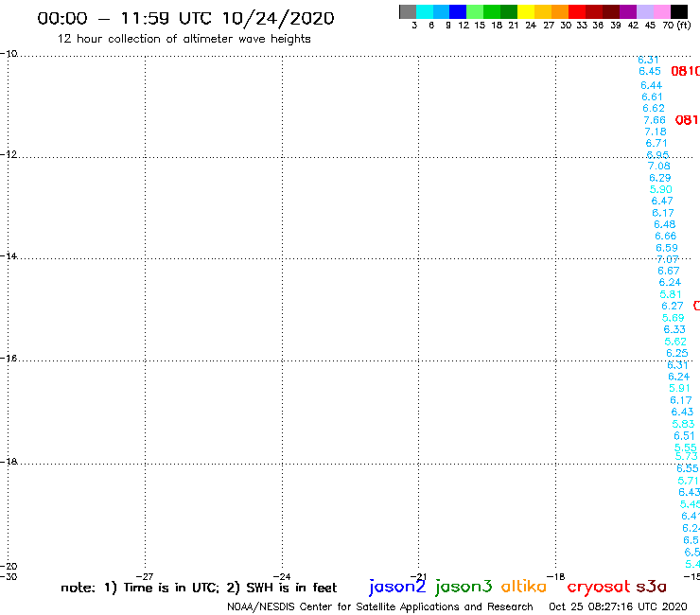Click the -24 longitude axis label
Image resolution: width=700 pixels, height=615 pixels.
click(282, 576)
